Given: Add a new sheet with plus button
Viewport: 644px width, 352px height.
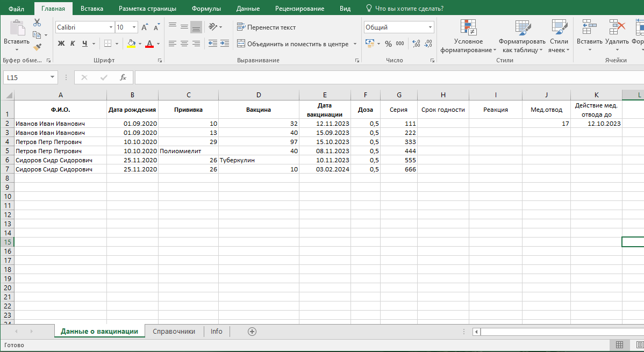Looking at the screenshot, I should [252, 332].
